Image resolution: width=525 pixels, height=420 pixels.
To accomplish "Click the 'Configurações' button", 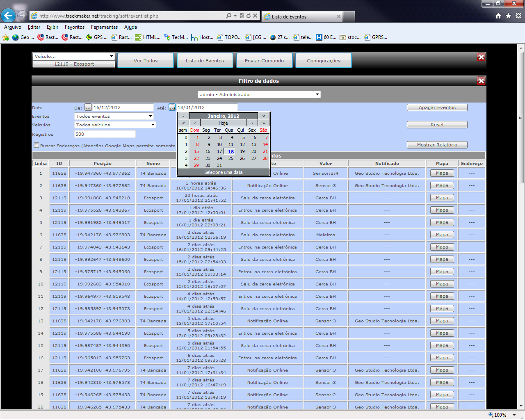I will click(324, 60).
